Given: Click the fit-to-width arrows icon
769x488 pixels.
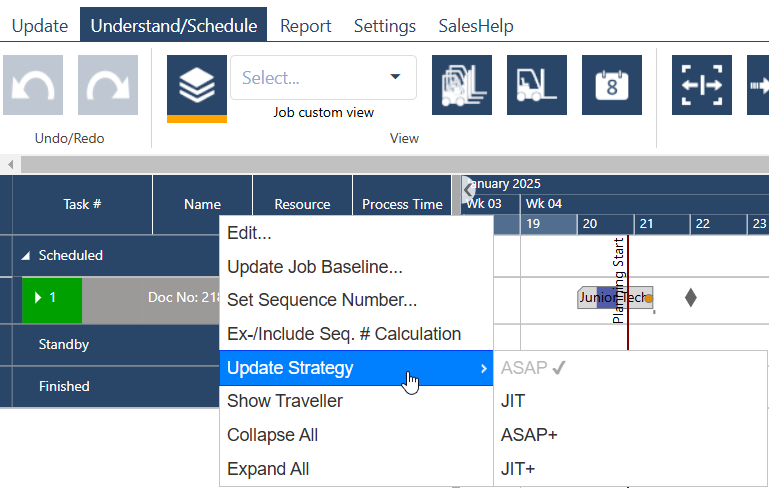Looking at the screenshot, I should tap(702, 85).
